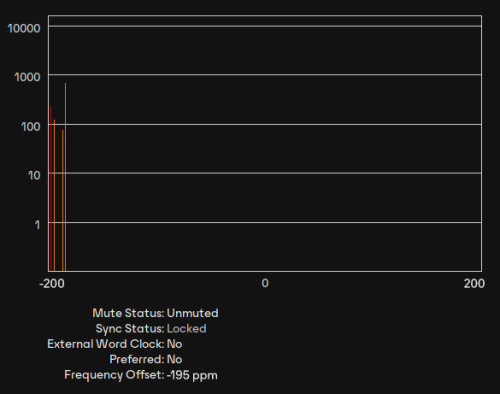
Task: Click the red histogram bar near -200
Action: [x=51, y=188]
